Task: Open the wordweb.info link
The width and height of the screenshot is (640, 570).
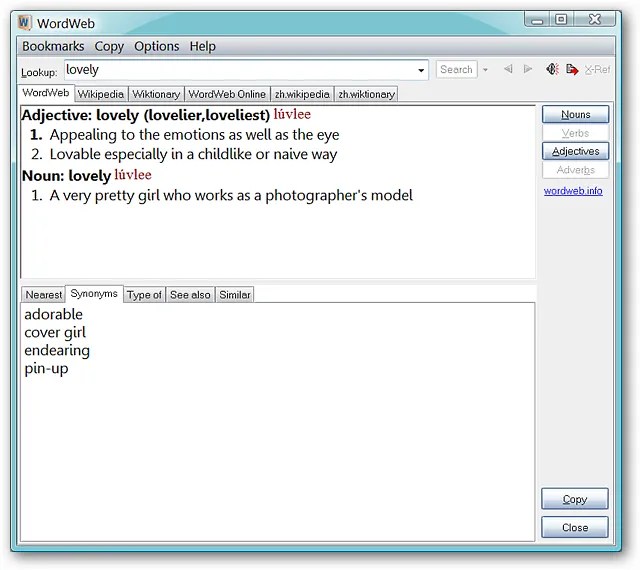Action: [x=573, y=191]
